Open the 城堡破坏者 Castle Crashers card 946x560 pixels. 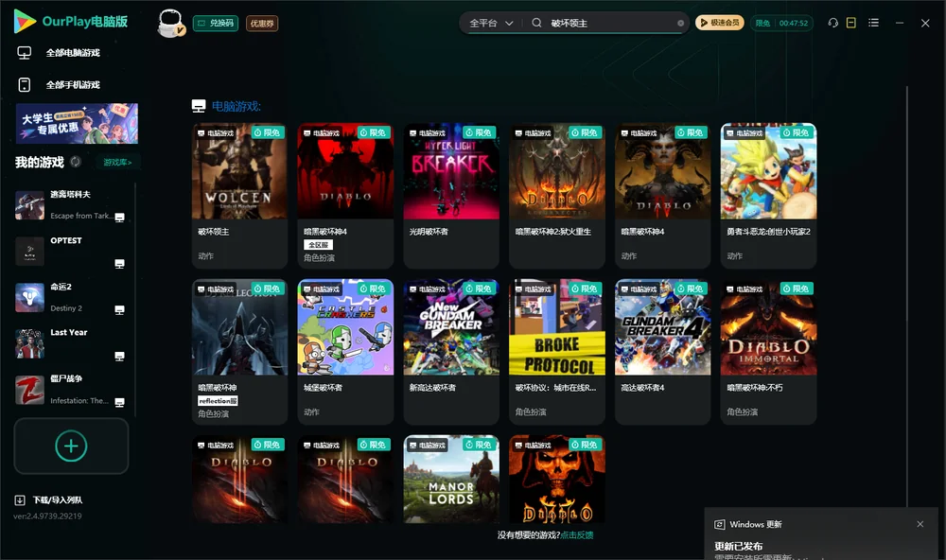pyautogui.click(x=345, y=352)
